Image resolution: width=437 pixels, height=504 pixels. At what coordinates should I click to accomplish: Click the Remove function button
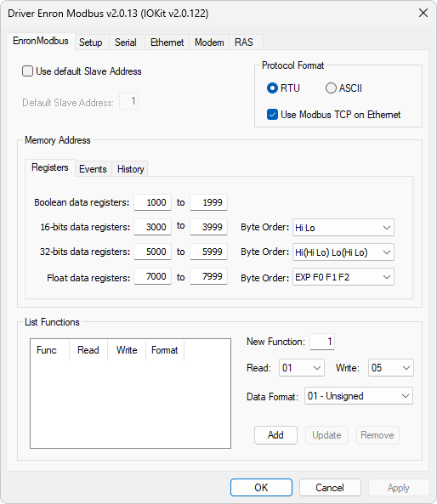pyautogui.click(x=377, y=435)
